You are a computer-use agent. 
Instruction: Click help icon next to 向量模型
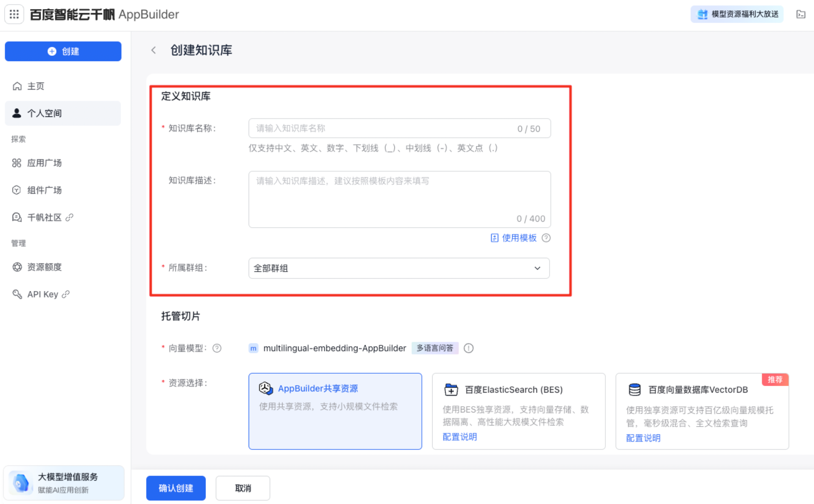click(217, 348)
